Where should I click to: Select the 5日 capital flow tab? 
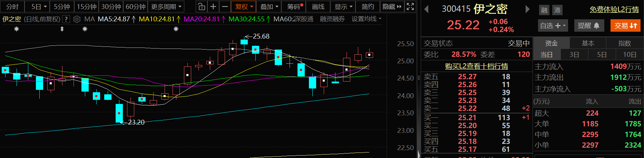(602, 54)
